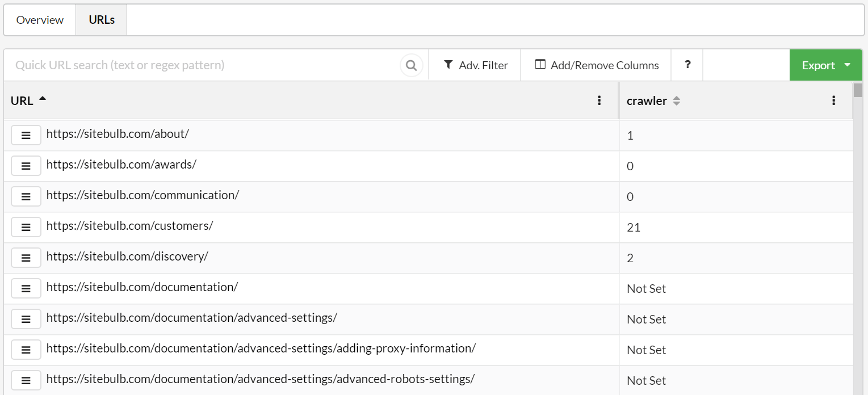Click Not Set for documentation/advanced-settings/ row

click(647, 320)
